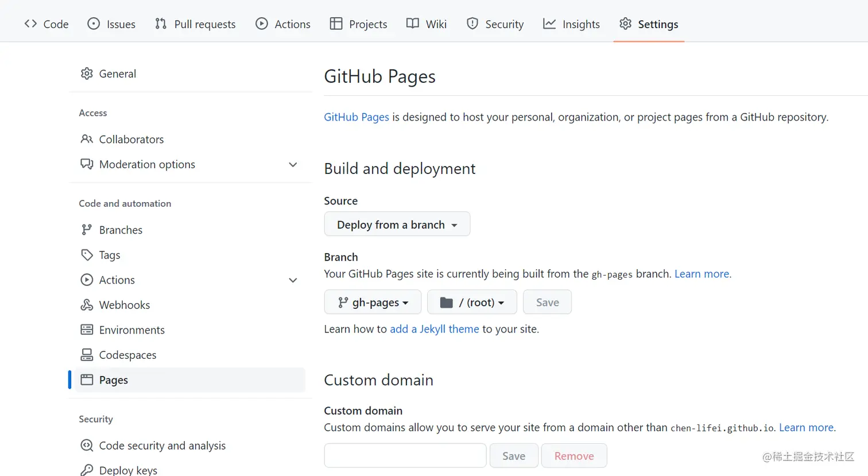Image resolution: width=868 pixels, height=476 pixels.
Task: Click the Webhooks icon in sidebar
Action: tap(87, 305)
